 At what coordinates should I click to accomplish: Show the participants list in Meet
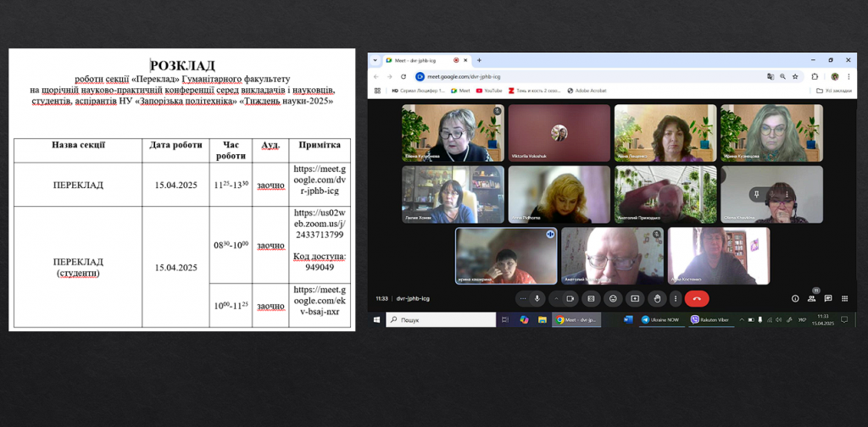pos(812,298)
